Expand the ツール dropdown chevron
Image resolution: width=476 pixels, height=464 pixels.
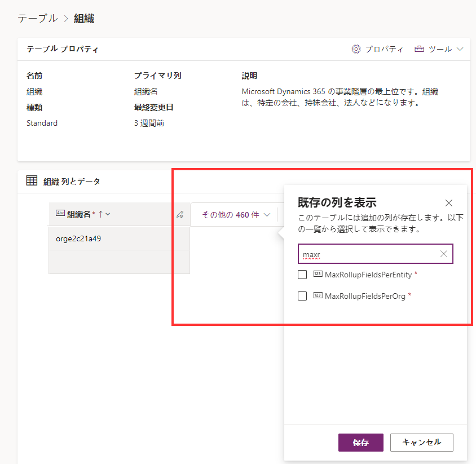click(x=460, y=49)
